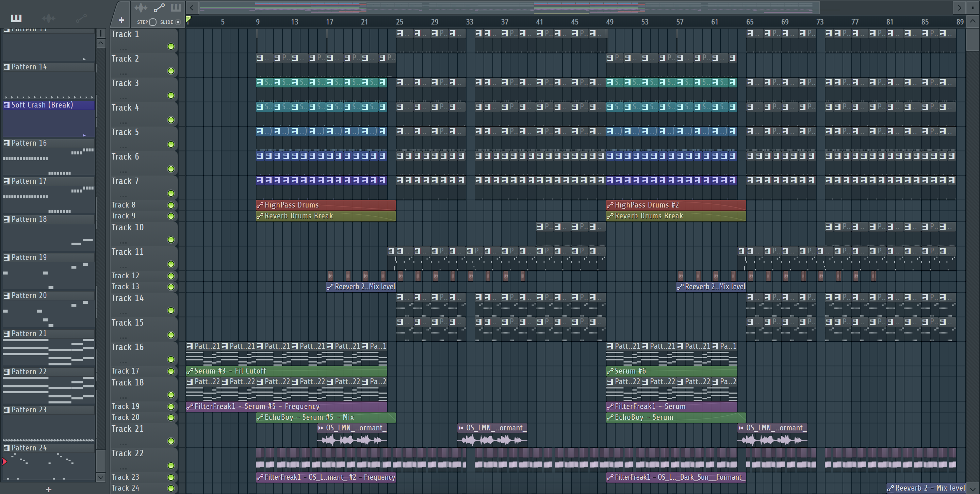Mute Track 12 with its green LED
Image resolution: width=980 pixels, height=494 pixels.
tap(171, 276)
